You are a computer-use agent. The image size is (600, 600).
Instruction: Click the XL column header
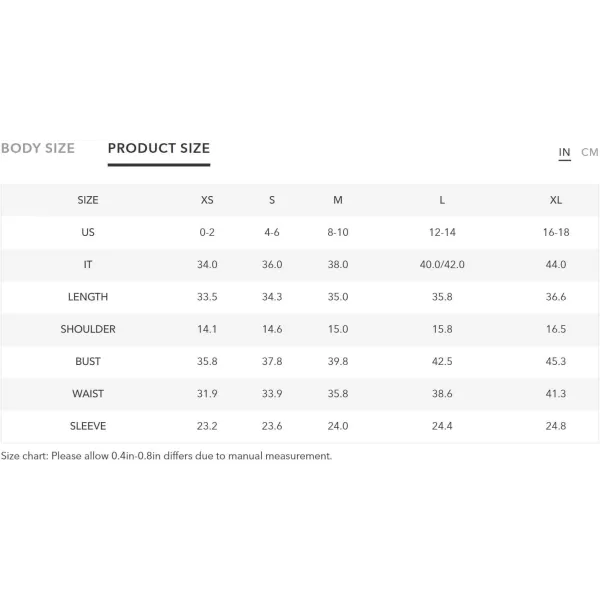[556, 200]
